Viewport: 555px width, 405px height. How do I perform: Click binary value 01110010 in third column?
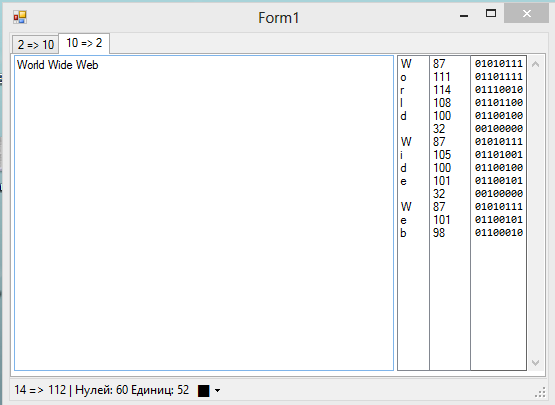coord(499,90)
